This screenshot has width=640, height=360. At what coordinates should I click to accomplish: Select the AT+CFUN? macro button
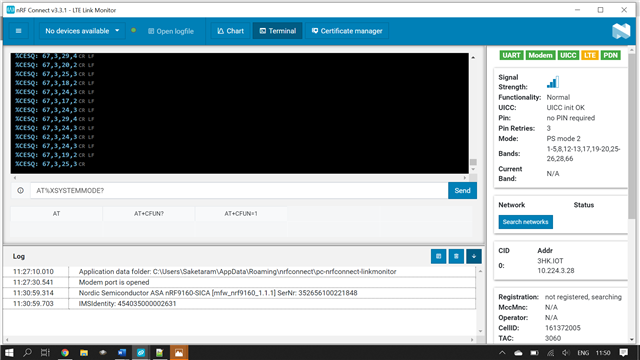coord(149,213)
